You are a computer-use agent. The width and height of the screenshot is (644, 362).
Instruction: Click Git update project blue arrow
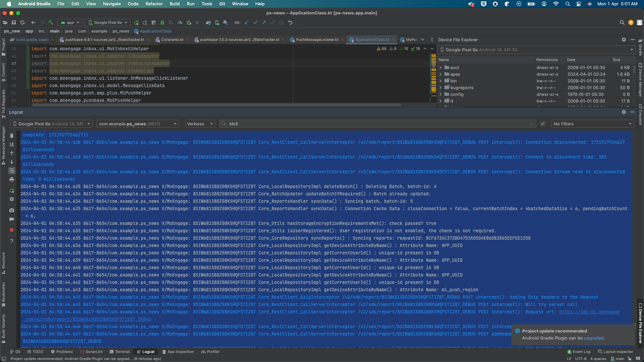[247, 22]
